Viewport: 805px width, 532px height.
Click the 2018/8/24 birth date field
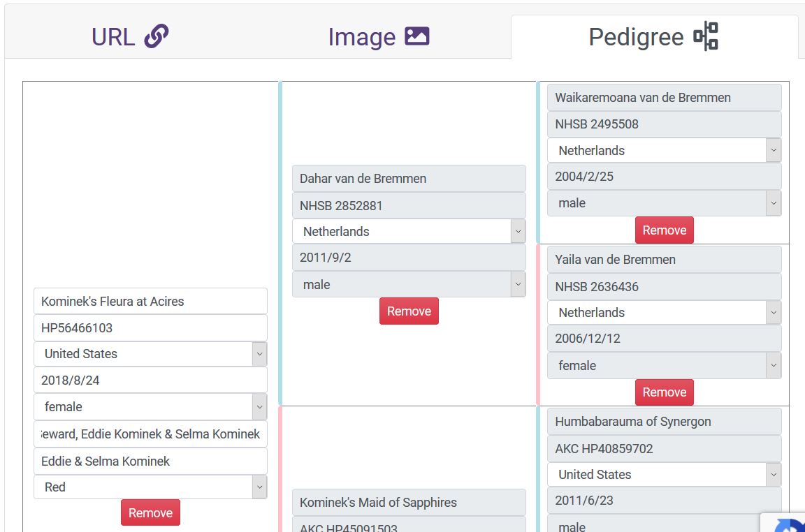click(150, 380)
